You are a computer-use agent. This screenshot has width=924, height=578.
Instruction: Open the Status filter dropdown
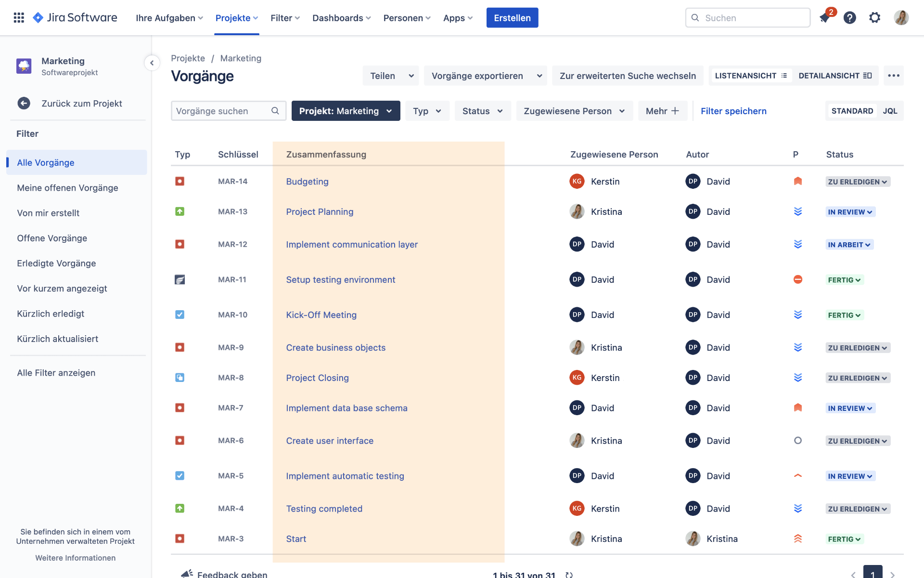coord(482,111)
